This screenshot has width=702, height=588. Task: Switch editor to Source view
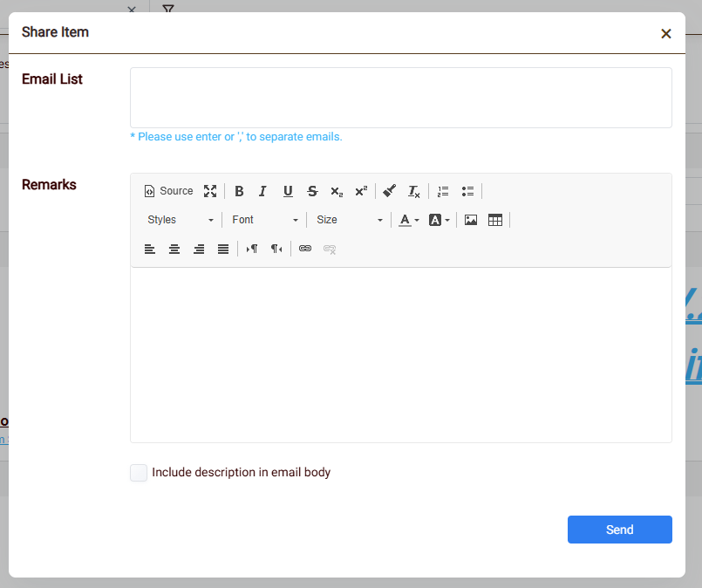pyautogui.click(x=168, y=191)
